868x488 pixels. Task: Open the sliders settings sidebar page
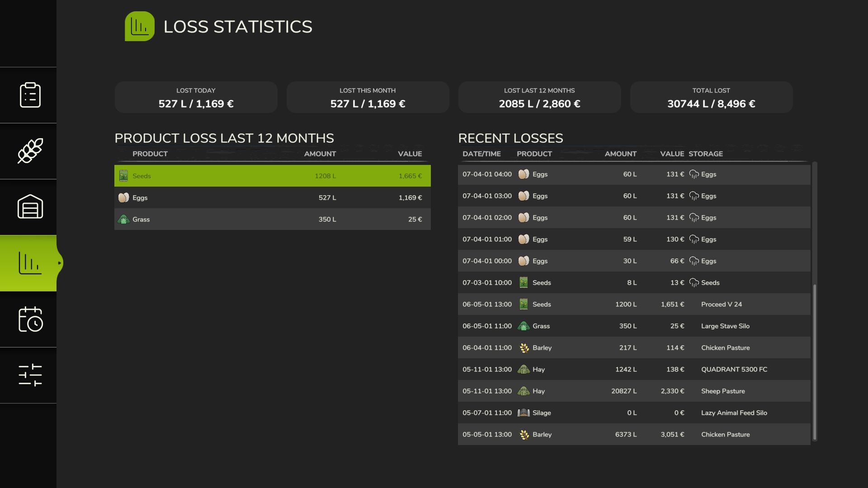tap(30, 375)
